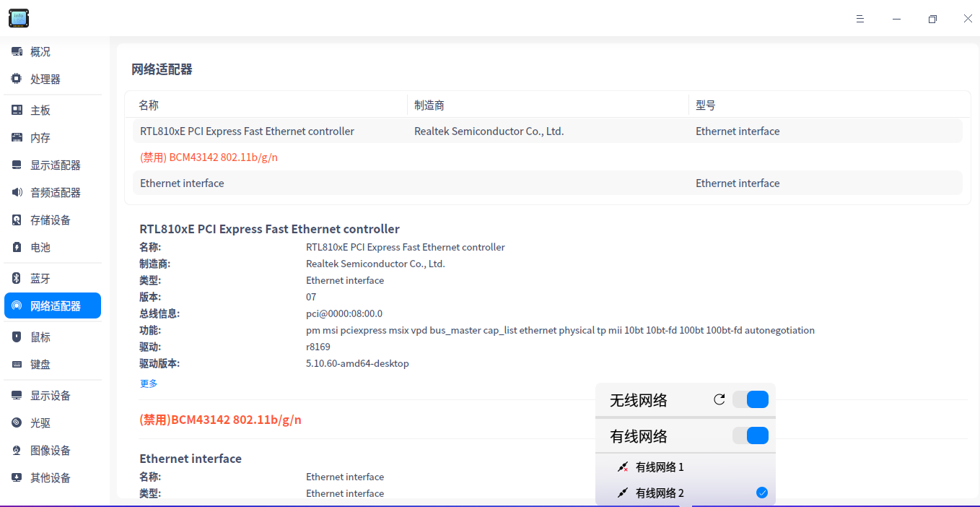
Task: Open the hamburger main menu
Action: 860,19
